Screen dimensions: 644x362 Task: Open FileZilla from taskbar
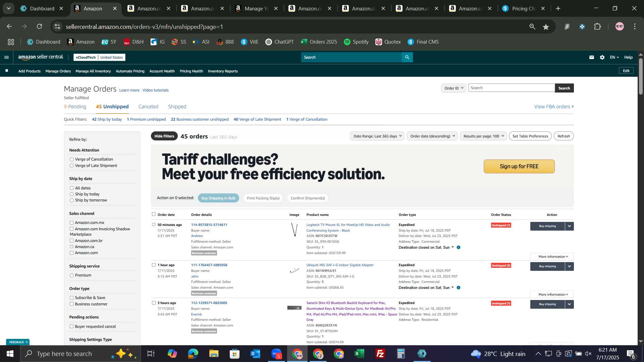click(x=380, y=354)
